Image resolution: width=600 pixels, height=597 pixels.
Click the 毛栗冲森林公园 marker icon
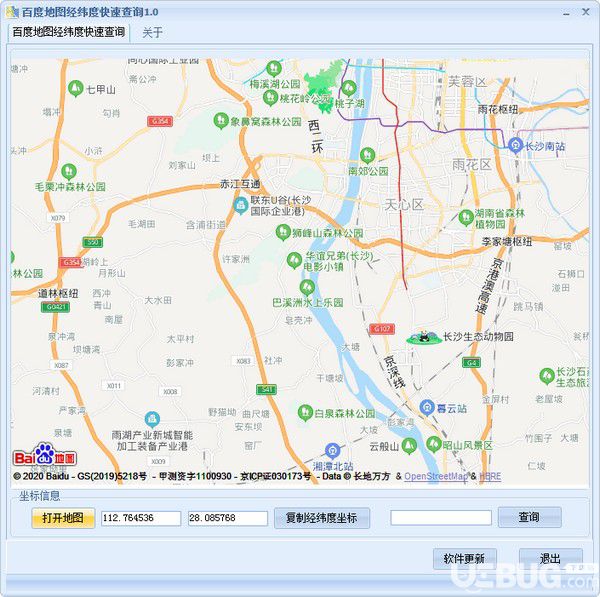pyautogui.click(x=68, y=171)
